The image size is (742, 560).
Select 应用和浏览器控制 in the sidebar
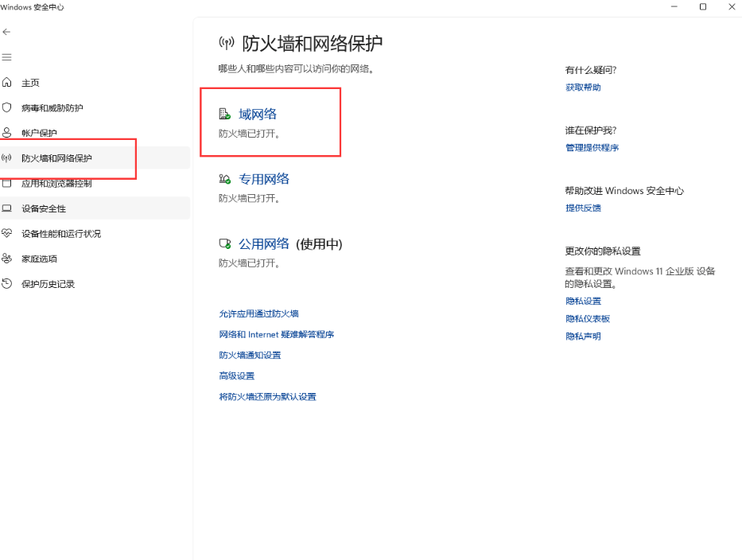[56, 183]
